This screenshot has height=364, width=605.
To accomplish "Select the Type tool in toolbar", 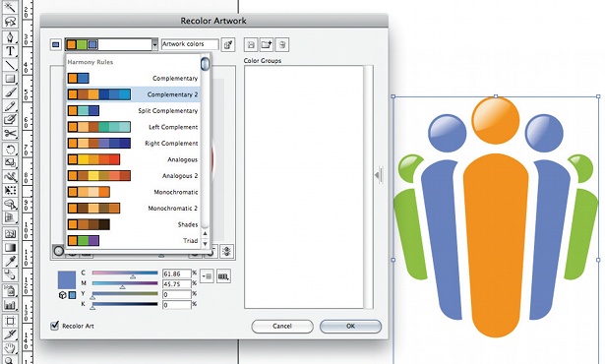I will coord(10,51).
